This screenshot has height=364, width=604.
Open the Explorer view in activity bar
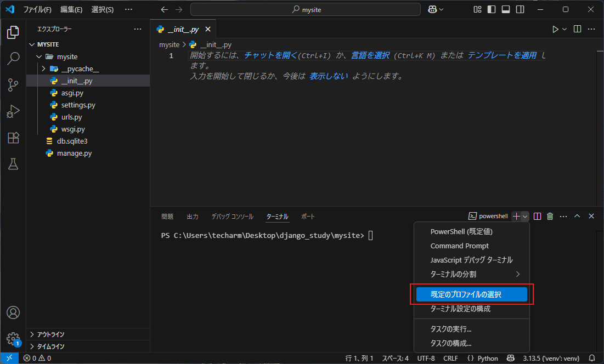point(13,32)
